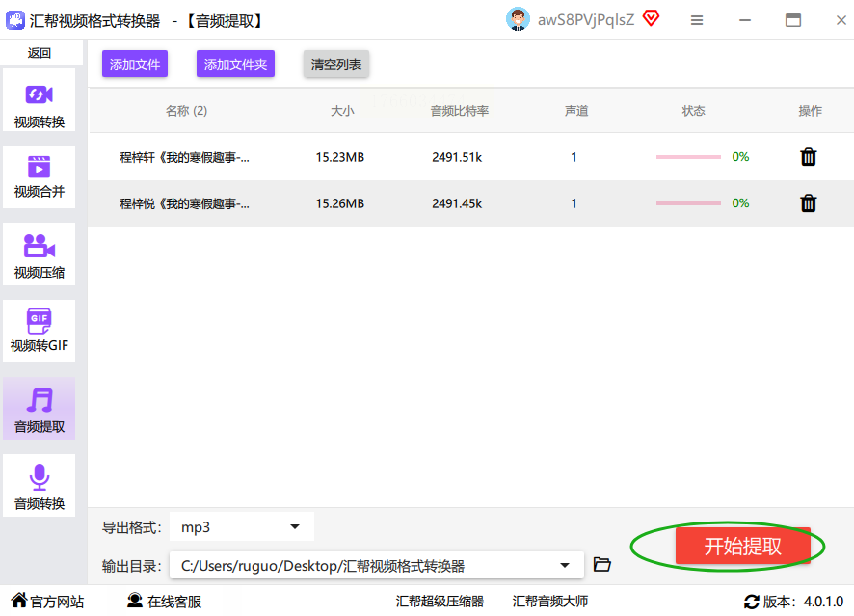The height and width of the screenshot is (616, 854).
Task: Click 添加文件夹 button
Action: (x=235, y=65)
